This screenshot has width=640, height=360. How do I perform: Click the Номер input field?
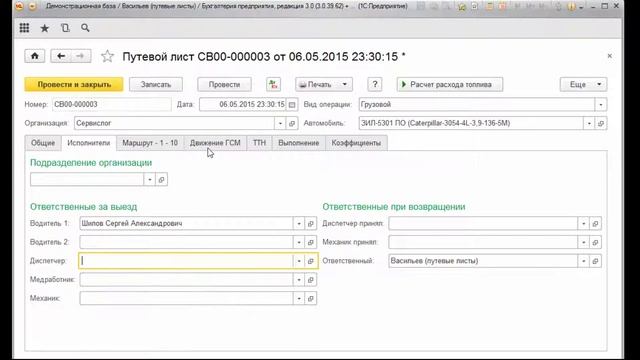pyautogui.click(x=111, y=104)
